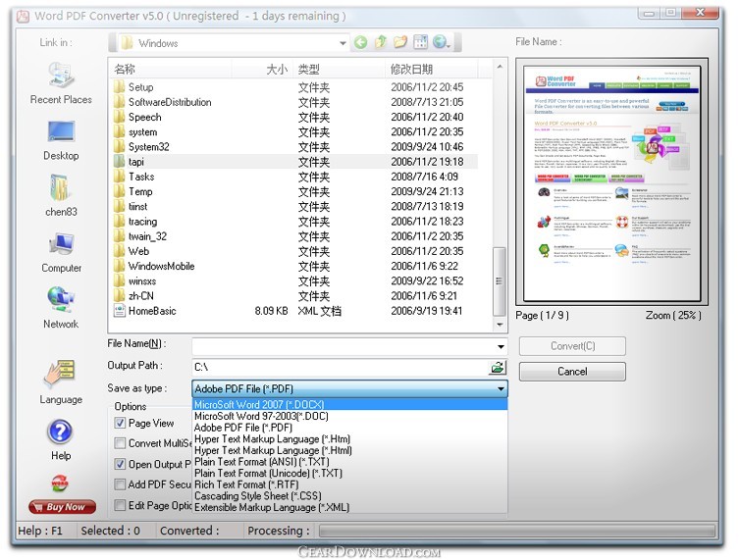This screenshot has width=739, height=560.
Task: Open the globe tools icon in toolbar
Action: point(441,42)
